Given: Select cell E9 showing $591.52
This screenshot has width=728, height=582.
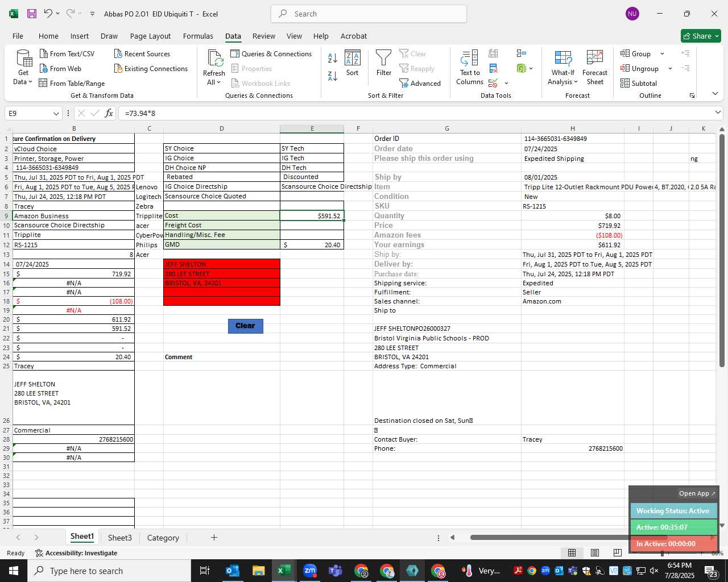Looking at the screenshot, I should tap(312, 216).
